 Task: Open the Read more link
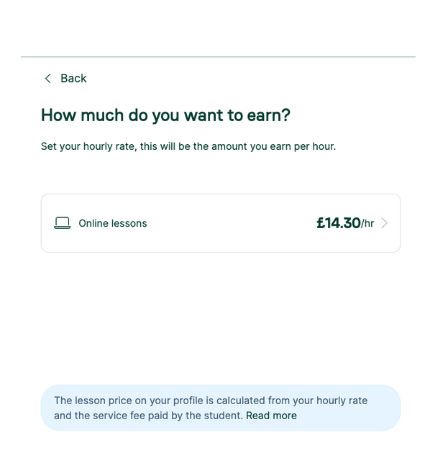pyautogui.click(x=271, y=416)
